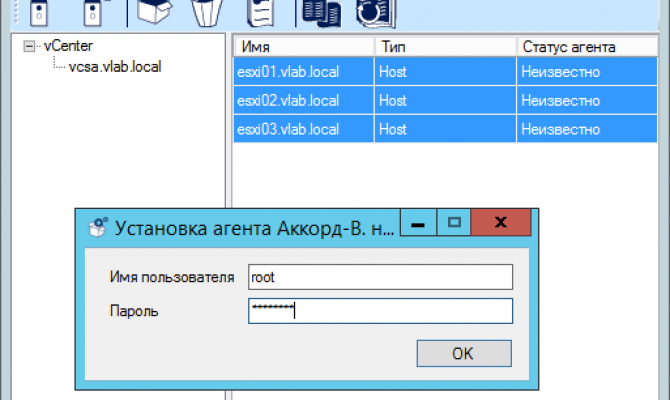The width and height of the screenshot is (670, 400).
Task: Click the Host cell for esxi01
Action: point(445,71)
